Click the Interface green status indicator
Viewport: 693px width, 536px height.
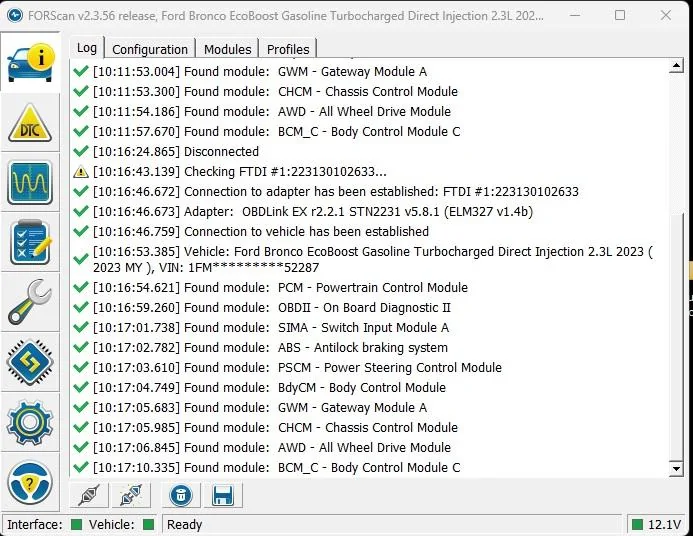click(76, 525)
